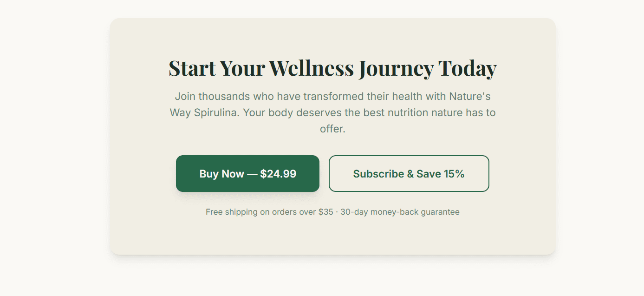Click the Subscribe & Save 15% button

point(409,174)
